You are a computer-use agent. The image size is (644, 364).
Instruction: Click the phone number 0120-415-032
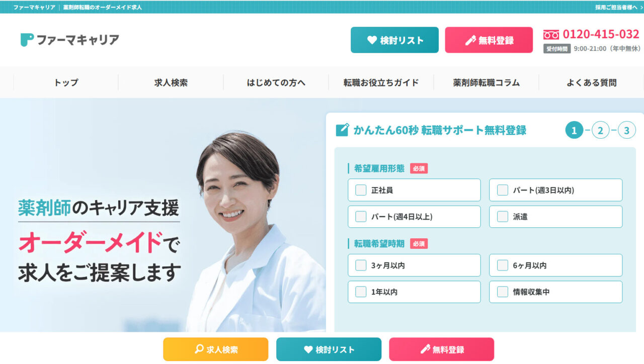tap(601, 34)
